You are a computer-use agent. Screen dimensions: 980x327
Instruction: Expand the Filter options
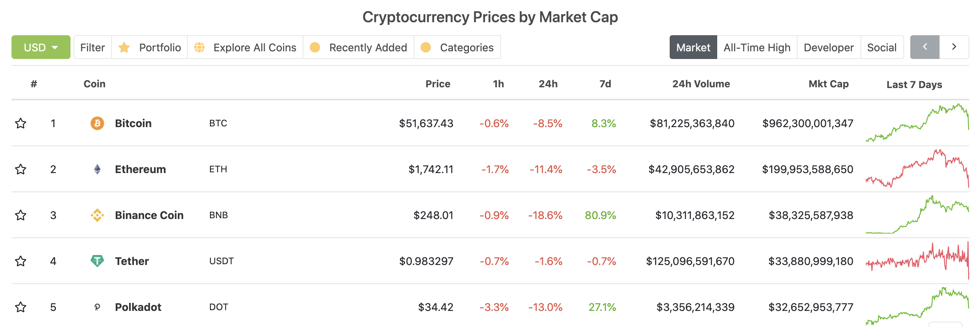point(93,47)
